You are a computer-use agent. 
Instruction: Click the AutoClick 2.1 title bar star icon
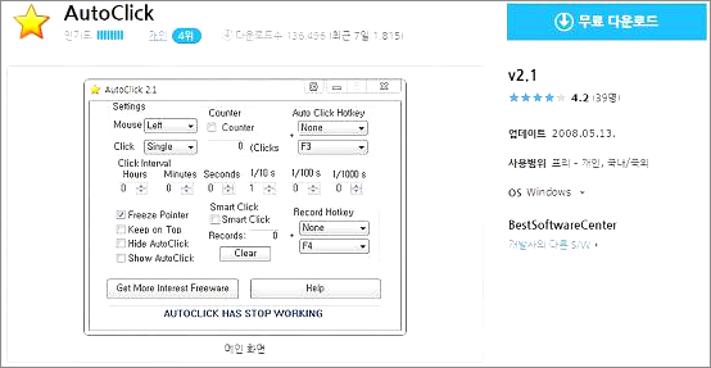click(x=95, y=89)
